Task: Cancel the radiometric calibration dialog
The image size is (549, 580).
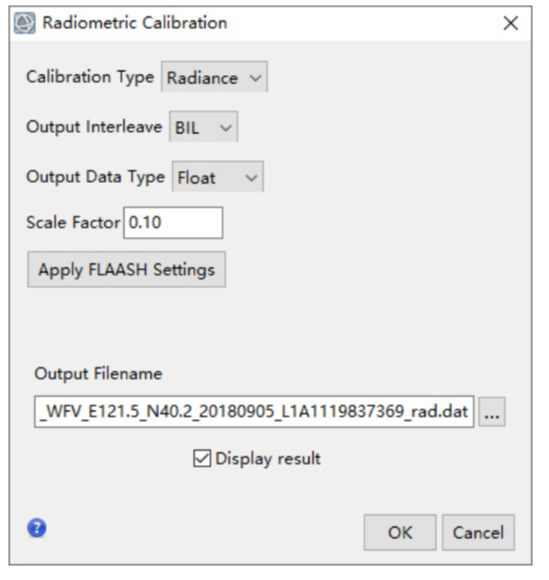Action: coord(478,533)
